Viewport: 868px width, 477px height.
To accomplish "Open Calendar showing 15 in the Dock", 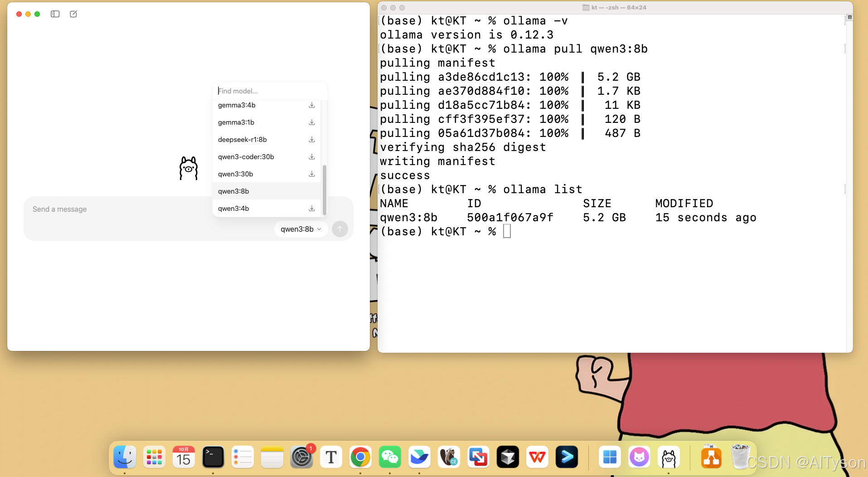I will [184, 457].
